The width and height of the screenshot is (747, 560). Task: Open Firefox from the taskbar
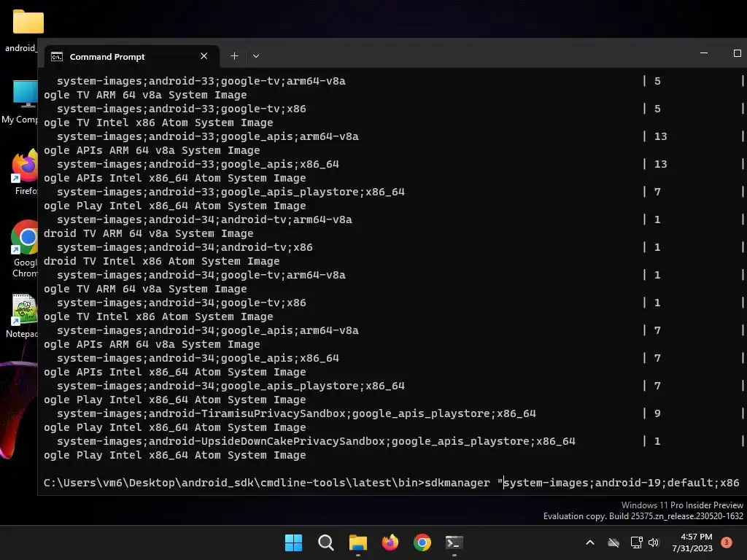[390, 542]
